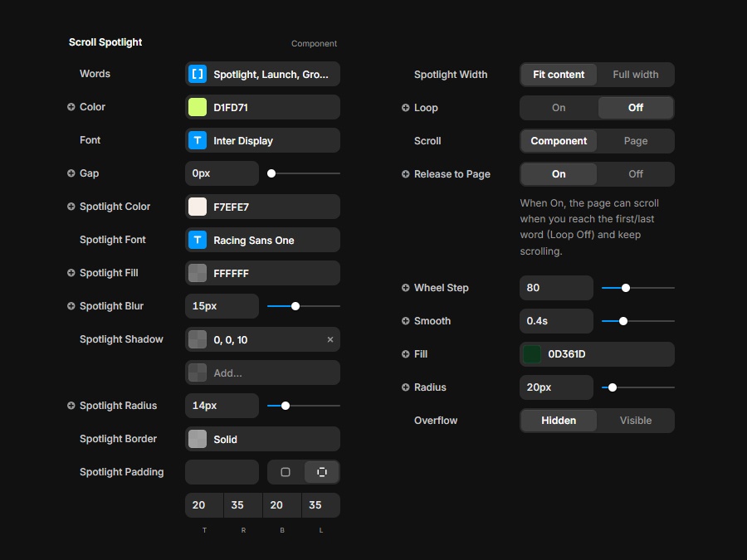The height and width of the screenshot is (560, 747).
Task: Open the Spotlight Border Solid settings
Action: [262, 439]
